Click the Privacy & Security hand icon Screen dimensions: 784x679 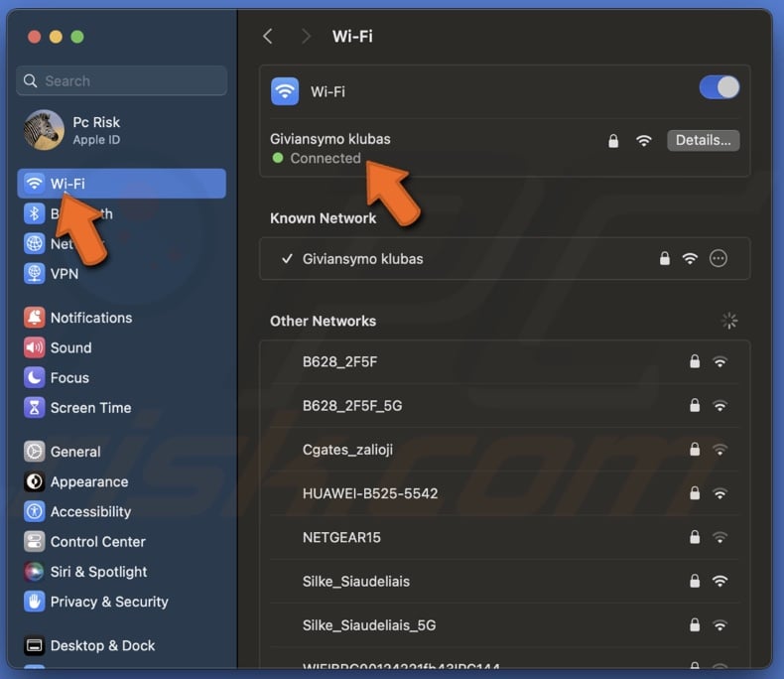[x=34, y=602]
